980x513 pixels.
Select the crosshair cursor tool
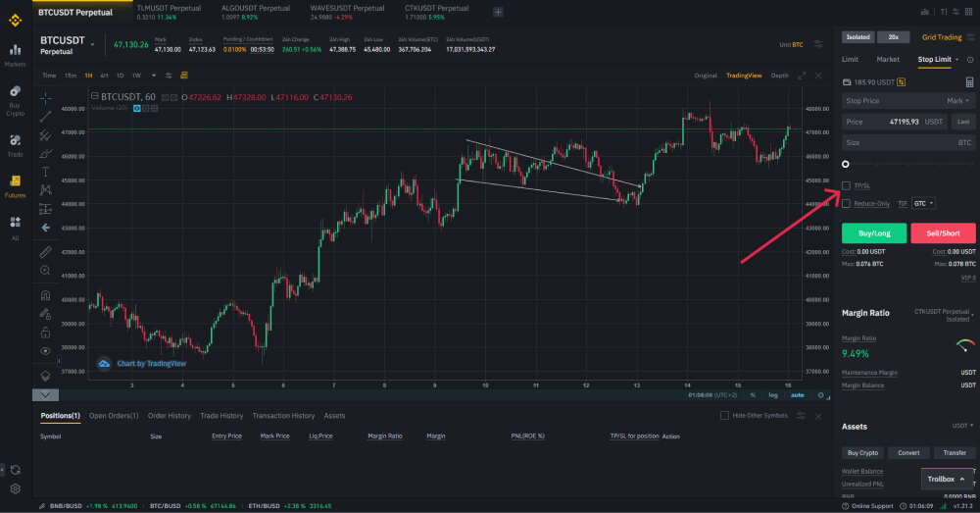point(46,98)
